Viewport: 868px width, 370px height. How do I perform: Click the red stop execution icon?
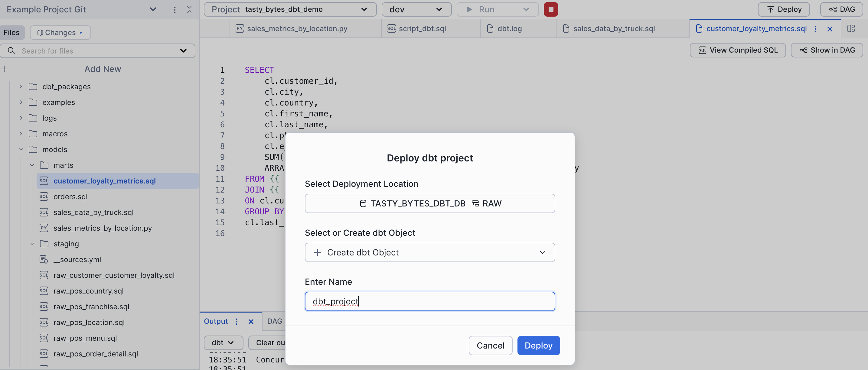(550, 9)
